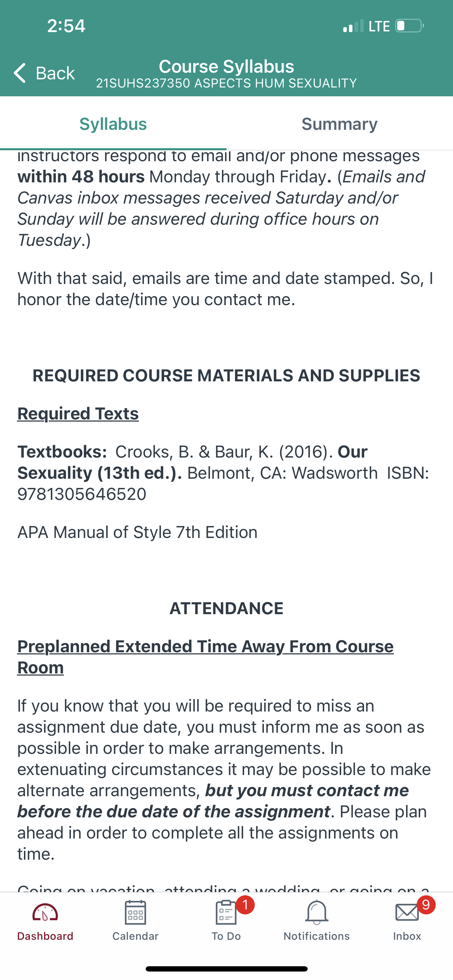Tap the 2:54 clock in status bar
The height and width of the screenshot is (980, 453).
coord(66,26)
